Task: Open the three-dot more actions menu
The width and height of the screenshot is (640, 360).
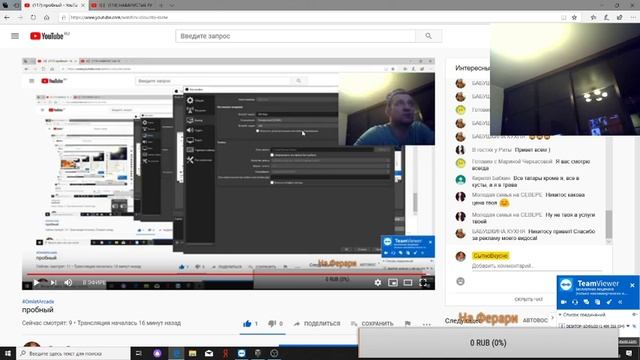Action: tap(427, 324)
